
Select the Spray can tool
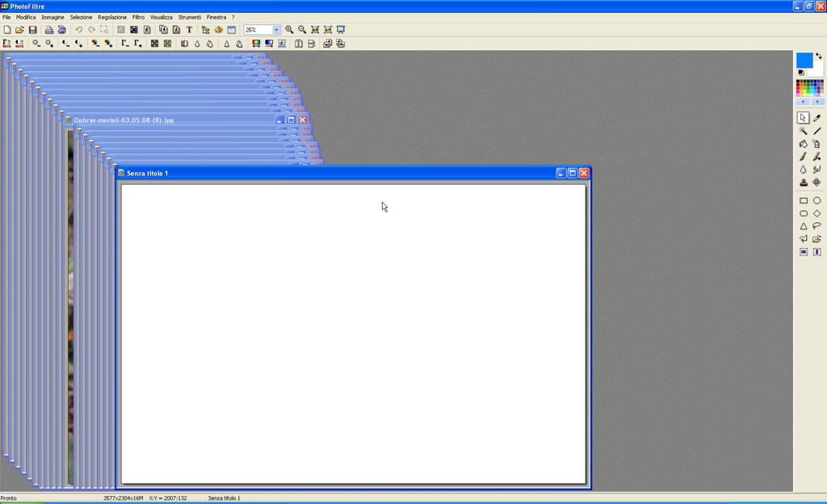pos(817,144)
